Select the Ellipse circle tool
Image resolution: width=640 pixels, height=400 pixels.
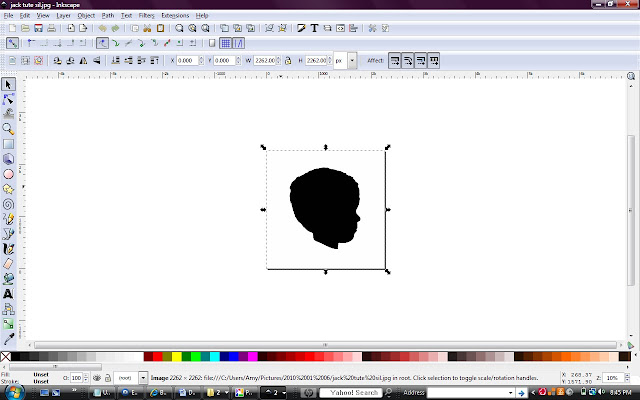tap(8, 174)
